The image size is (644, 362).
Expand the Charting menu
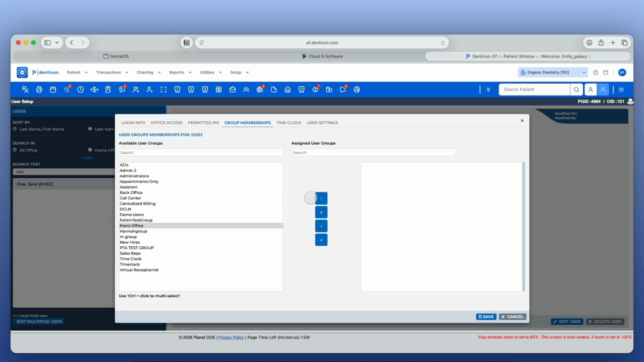point(149,73)
